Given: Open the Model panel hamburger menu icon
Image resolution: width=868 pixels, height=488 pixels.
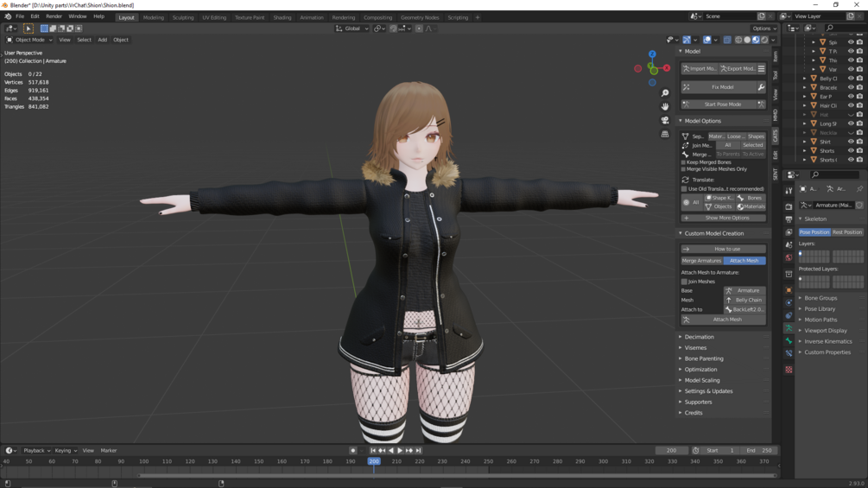Looking at the screenshot, I should click(761, 68).
